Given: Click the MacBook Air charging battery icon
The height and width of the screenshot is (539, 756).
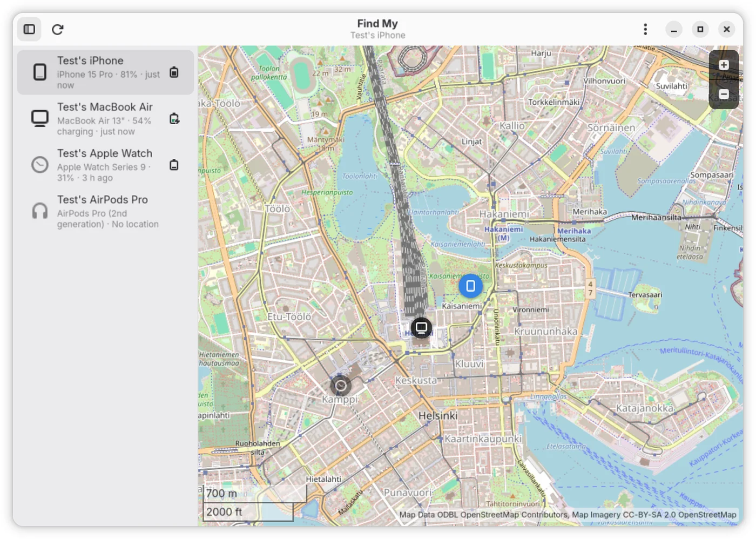Looking at the screenshot, I should (174, 119).
